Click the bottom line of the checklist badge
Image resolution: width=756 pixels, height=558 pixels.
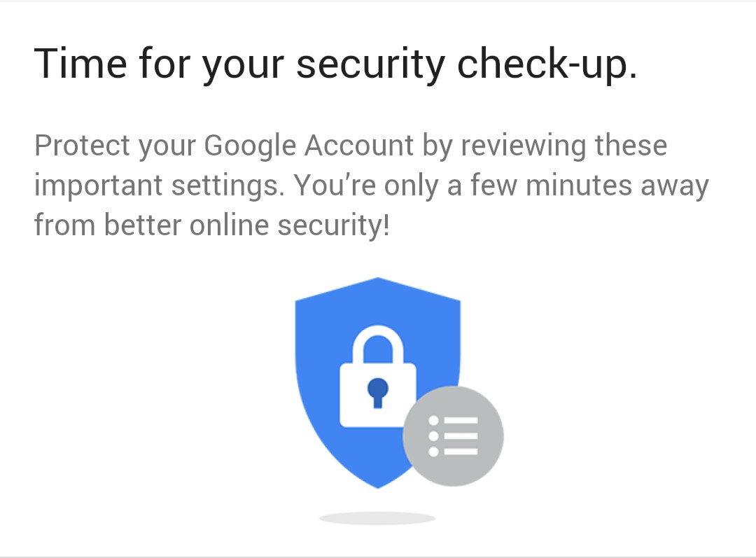(460, 452)
